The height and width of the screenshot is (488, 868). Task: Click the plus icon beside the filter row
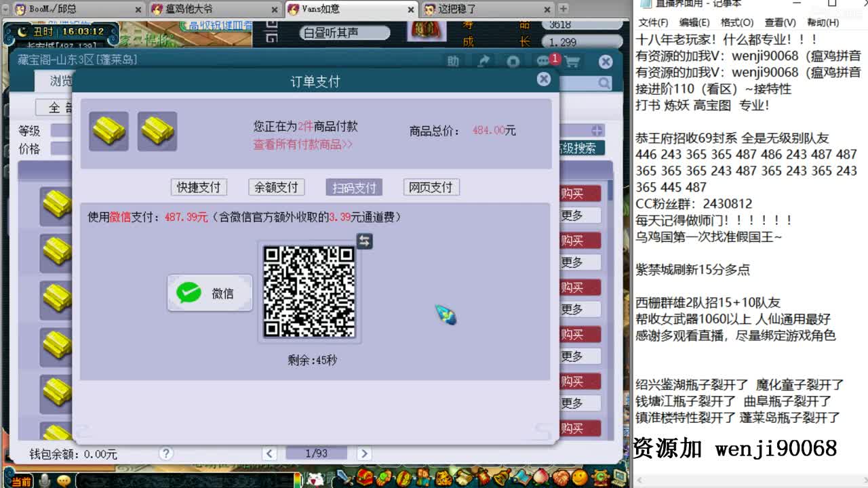[597, 130]
